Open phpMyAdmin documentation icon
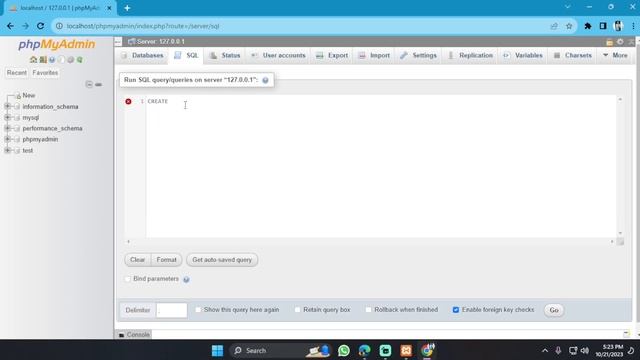640x360 pixels. pos(52,60)
